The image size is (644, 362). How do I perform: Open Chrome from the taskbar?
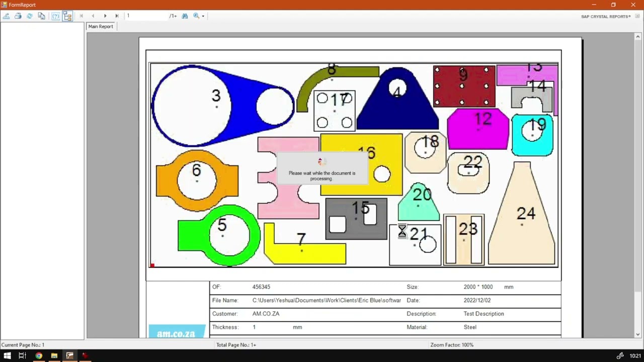[39, 355]
